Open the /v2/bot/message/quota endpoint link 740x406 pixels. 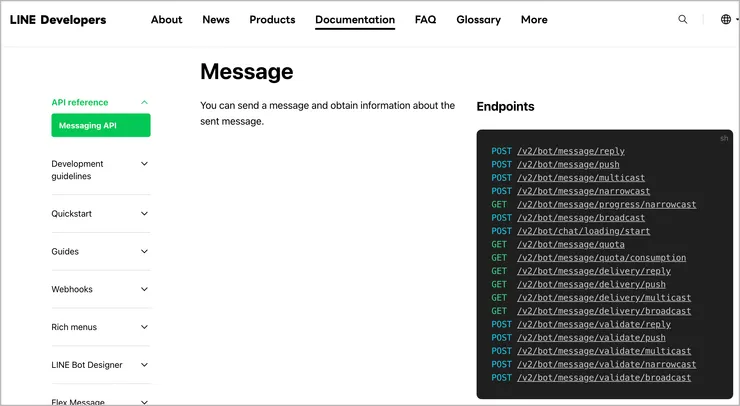(x=571, y=244)
